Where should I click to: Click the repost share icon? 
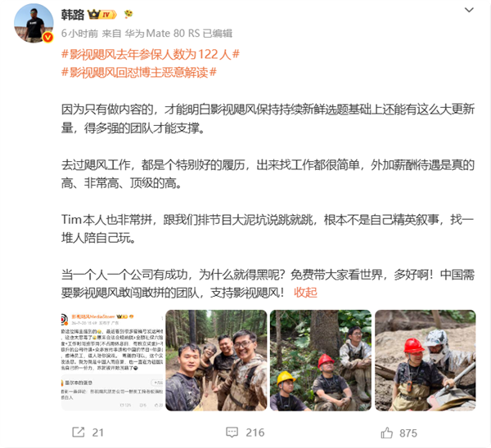click(x=79, y=432)
